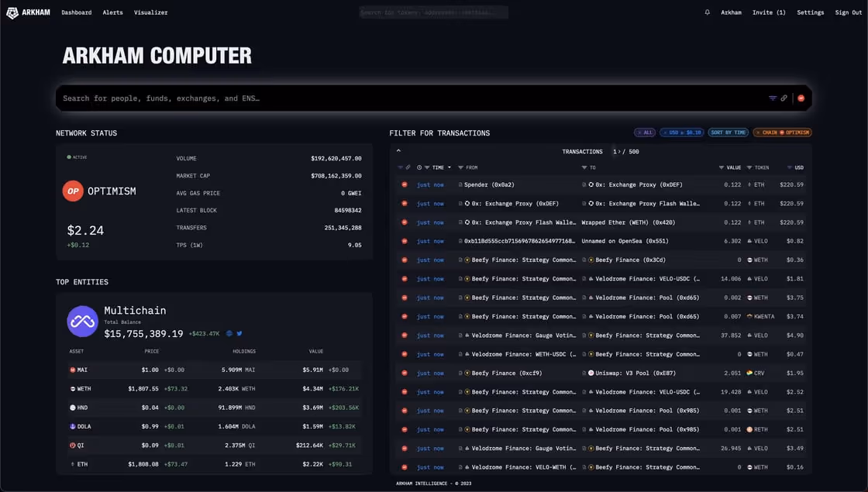Click the DOLA asset icon
The image size is (868, 492).
pyautogui.click(x=73, y=426)
